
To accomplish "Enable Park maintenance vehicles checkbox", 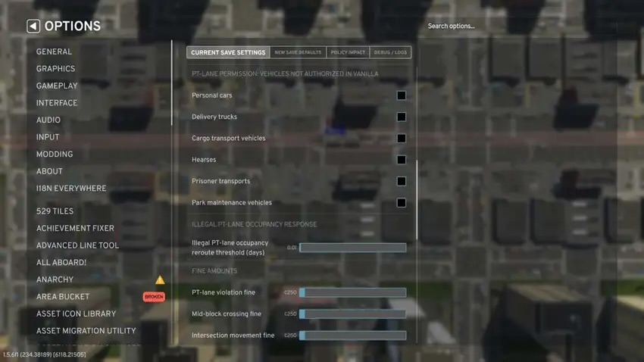I will [x=401, y=203].
